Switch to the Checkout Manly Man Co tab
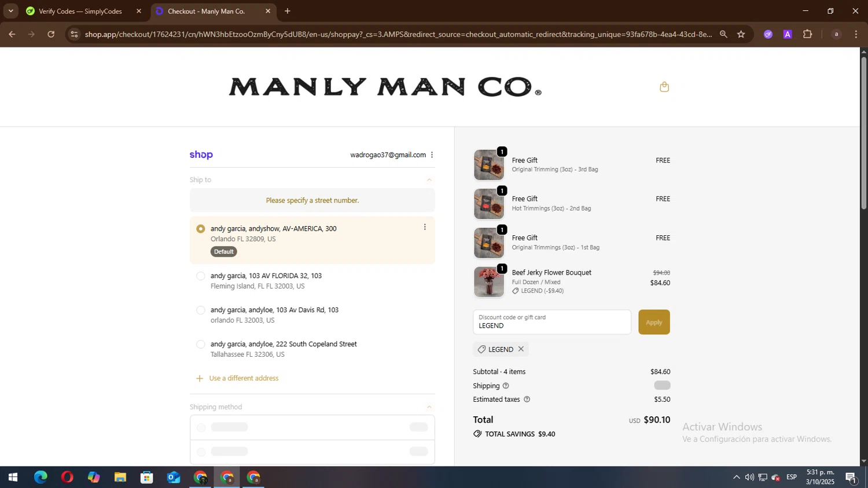Image resolution: width=868 pixels, height=488 pixels. pyautogui.click(x=213, y=11)
